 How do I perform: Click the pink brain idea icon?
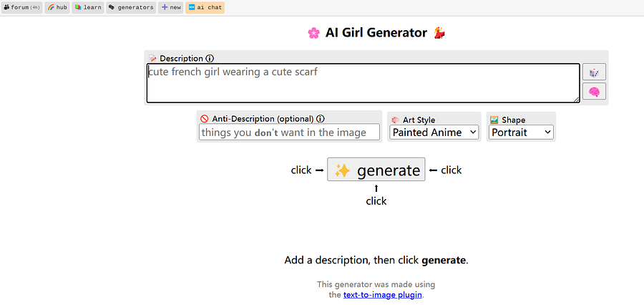pyautogui.click(x=594, y=91)
